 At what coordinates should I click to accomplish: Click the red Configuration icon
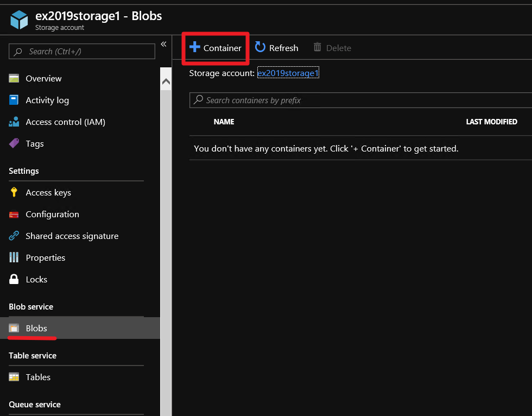(x=14, y=215)
